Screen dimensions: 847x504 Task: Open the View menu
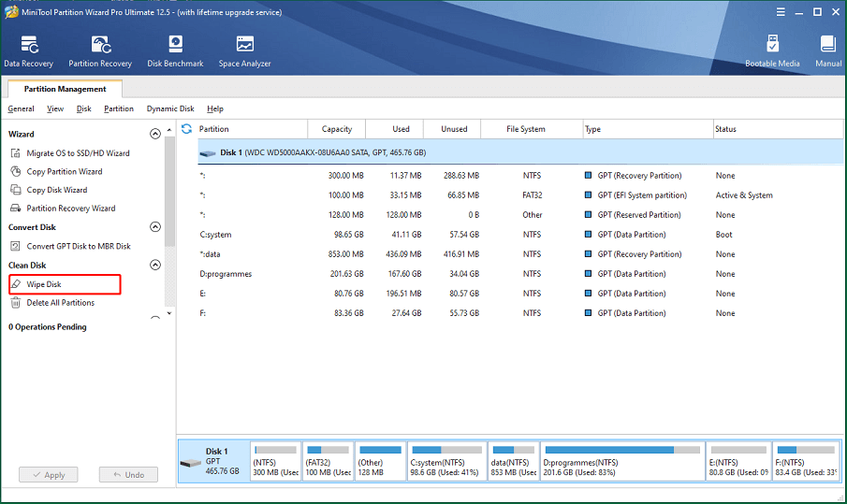point(55,108)
